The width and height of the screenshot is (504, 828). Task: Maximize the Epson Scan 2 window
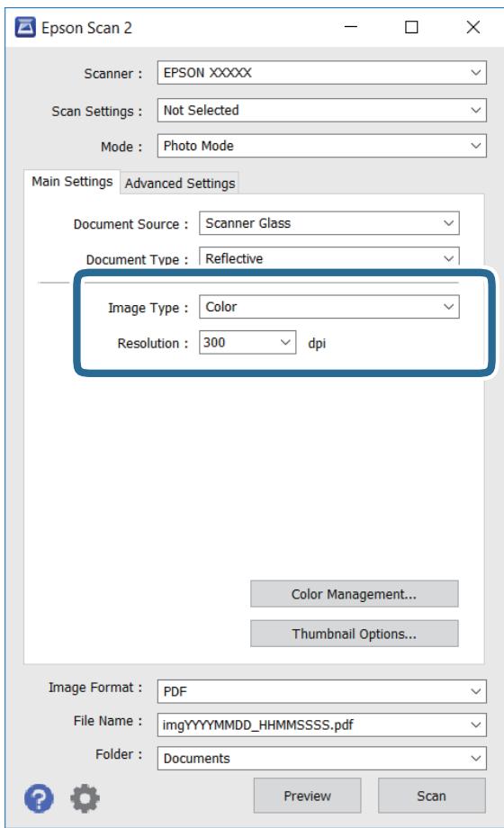[x=411, y=27]
